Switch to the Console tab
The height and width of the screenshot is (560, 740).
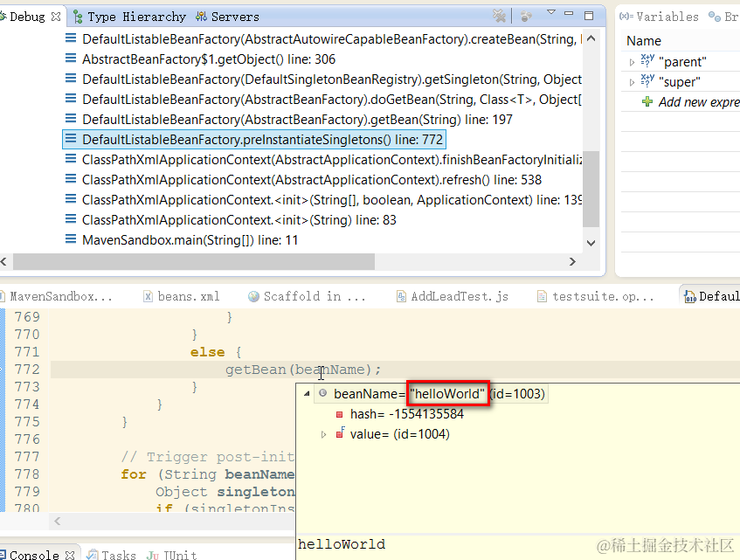(x=29, y=555)
